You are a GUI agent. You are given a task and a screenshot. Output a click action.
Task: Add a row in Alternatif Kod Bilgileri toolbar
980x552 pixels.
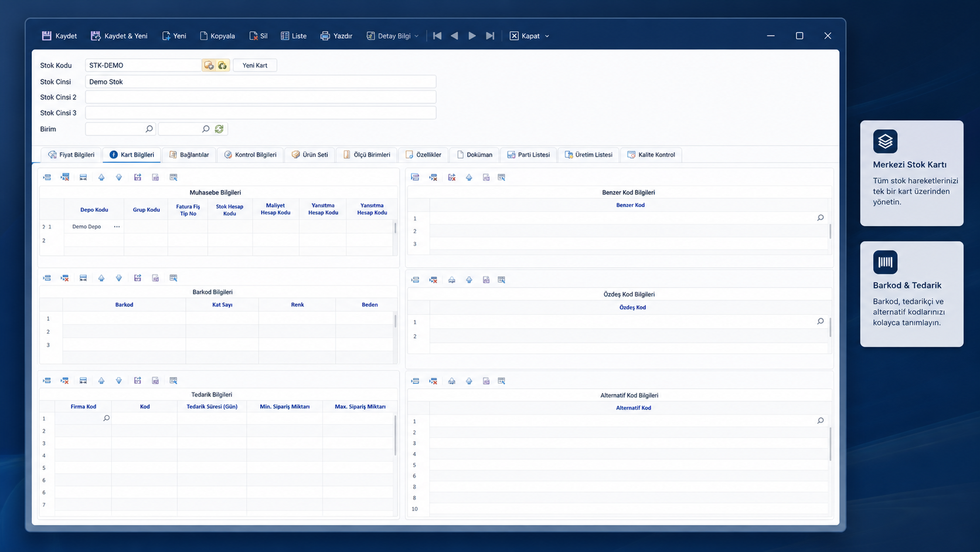(x=415, y=381)
